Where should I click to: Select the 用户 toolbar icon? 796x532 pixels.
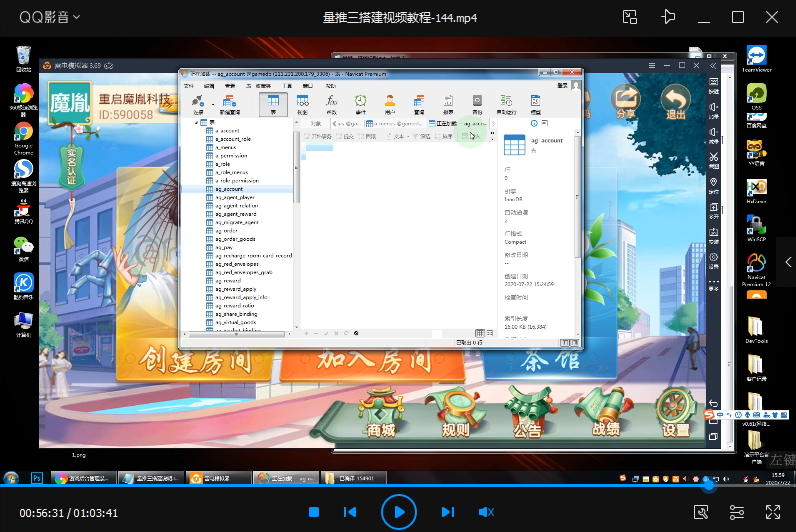(389, 104)
